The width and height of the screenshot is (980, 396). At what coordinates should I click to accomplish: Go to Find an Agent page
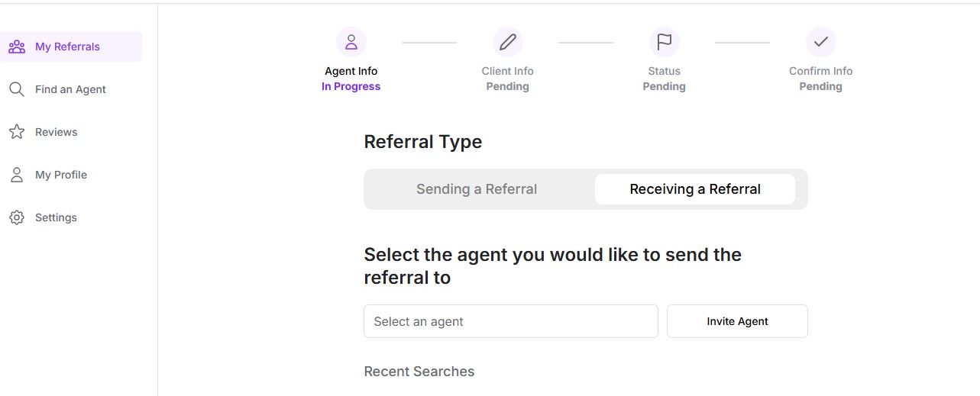[70, 89]
